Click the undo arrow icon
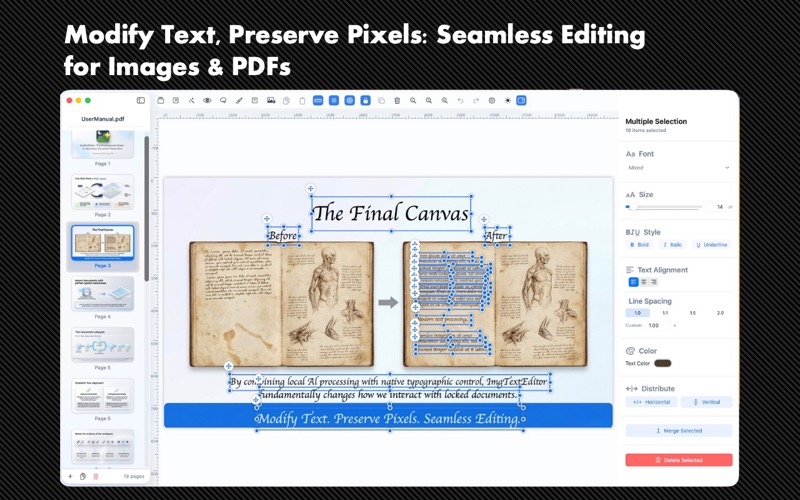 460,101
